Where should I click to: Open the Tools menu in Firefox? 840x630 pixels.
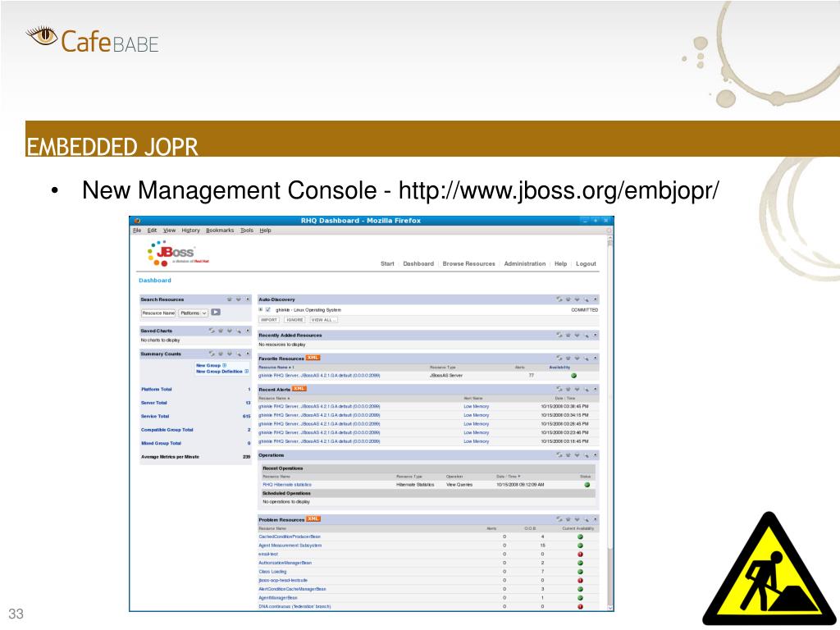coord(246,231)
